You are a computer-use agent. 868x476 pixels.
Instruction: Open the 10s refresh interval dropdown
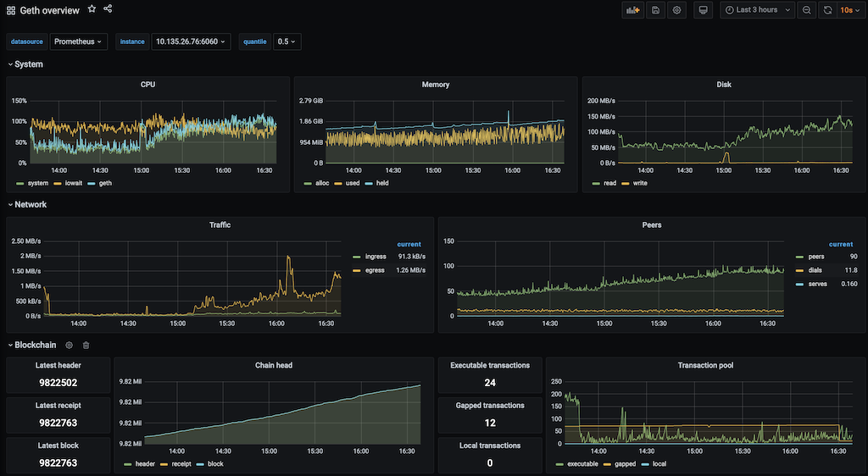[x=849, y=10]
